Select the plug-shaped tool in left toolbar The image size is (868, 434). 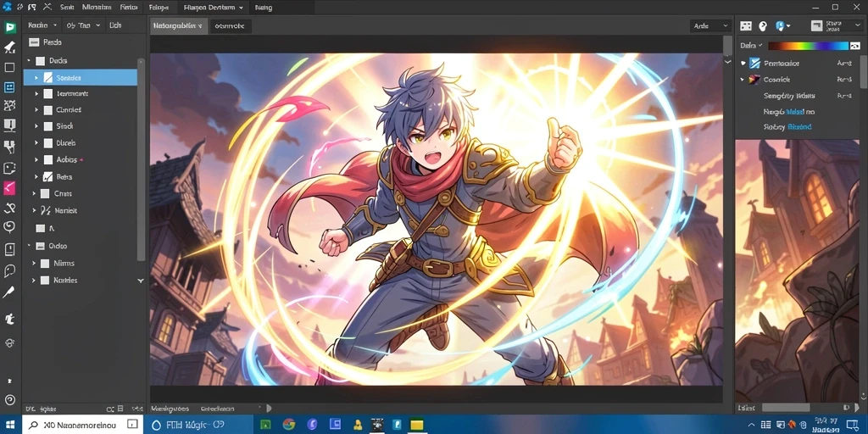pos(9,147)
